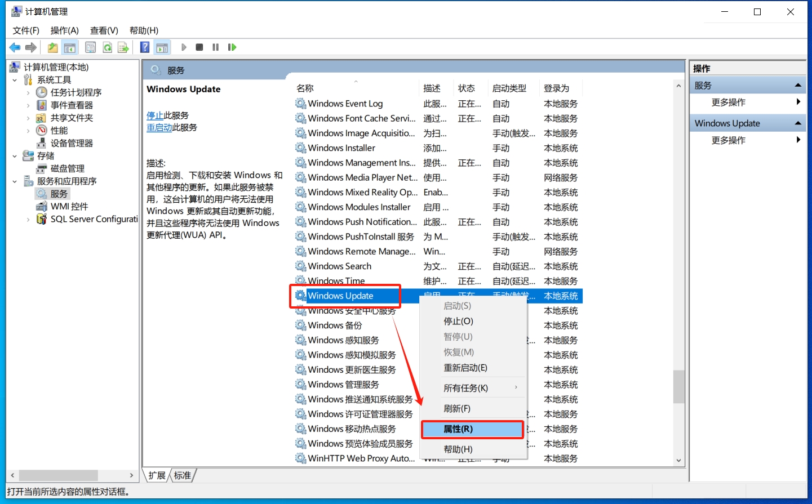Open the Properties toolbar icon
The height and width of the screenshot is (504, 812).
[90, 47]
